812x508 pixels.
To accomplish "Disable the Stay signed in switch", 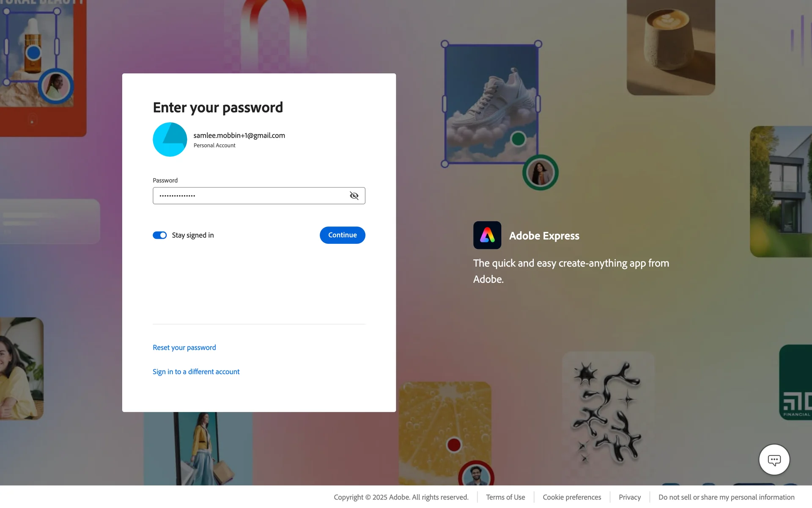I will pos(160,235).
